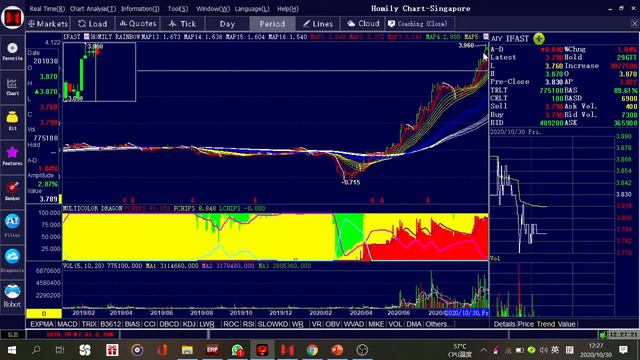Open the Quotes toolbar item
Screen dimensions: 640x360
(138, 24)
